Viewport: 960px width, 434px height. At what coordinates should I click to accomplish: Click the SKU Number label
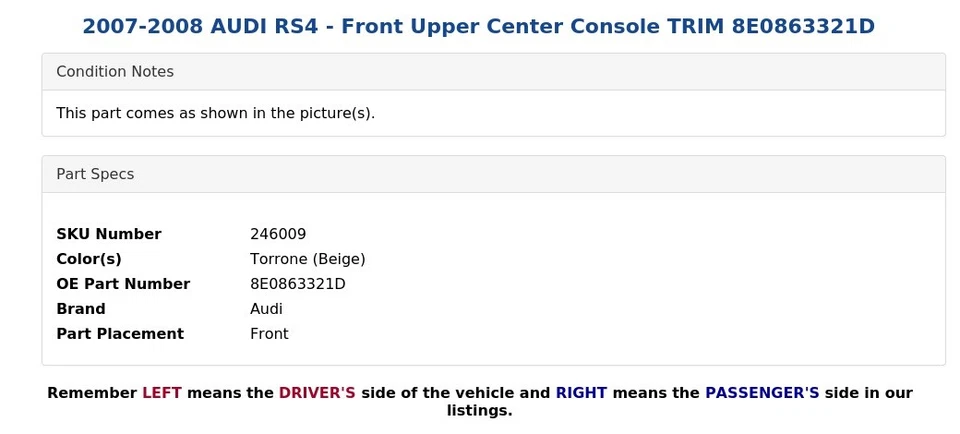108,234
